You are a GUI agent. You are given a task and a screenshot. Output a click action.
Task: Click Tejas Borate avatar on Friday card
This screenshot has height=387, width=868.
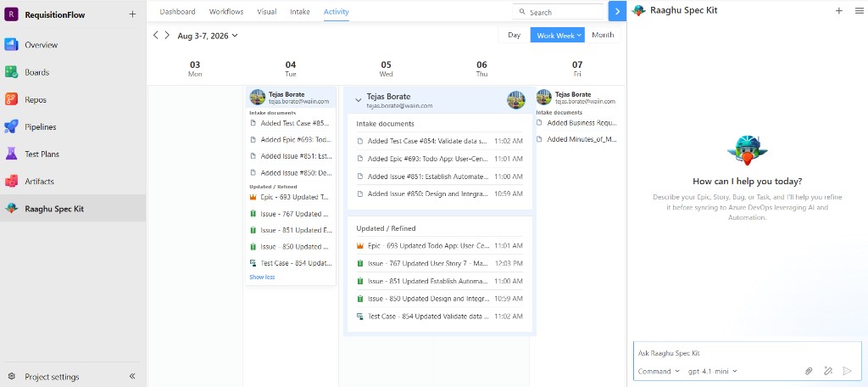(x=544, y=98)
